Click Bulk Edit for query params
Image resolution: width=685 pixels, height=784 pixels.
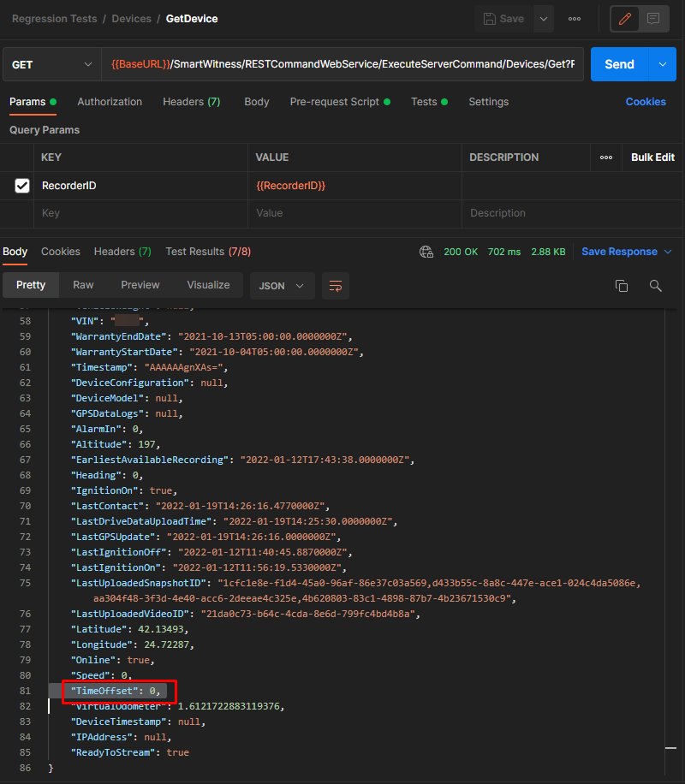[x=652, y=157]
